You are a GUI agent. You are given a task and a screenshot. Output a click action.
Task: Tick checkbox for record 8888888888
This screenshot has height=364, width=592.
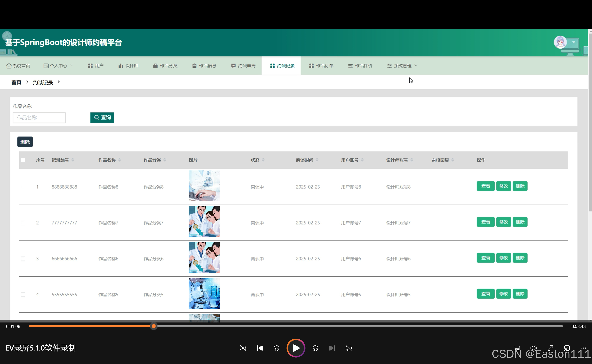click(x=23, y=187)
